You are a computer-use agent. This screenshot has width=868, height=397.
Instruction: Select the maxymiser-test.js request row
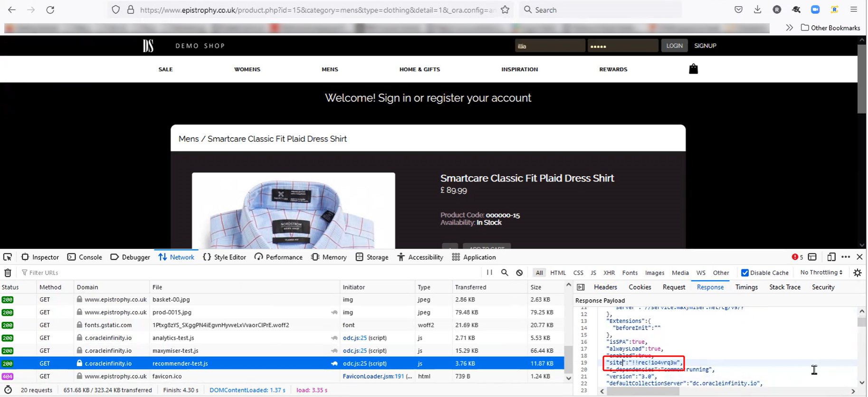point(282,350)
